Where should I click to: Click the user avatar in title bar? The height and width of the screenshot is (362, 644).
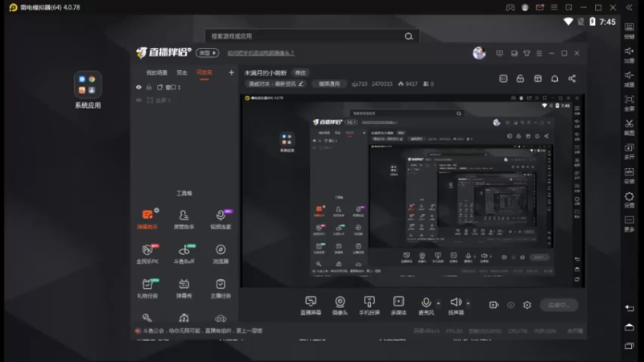(479, 53)
